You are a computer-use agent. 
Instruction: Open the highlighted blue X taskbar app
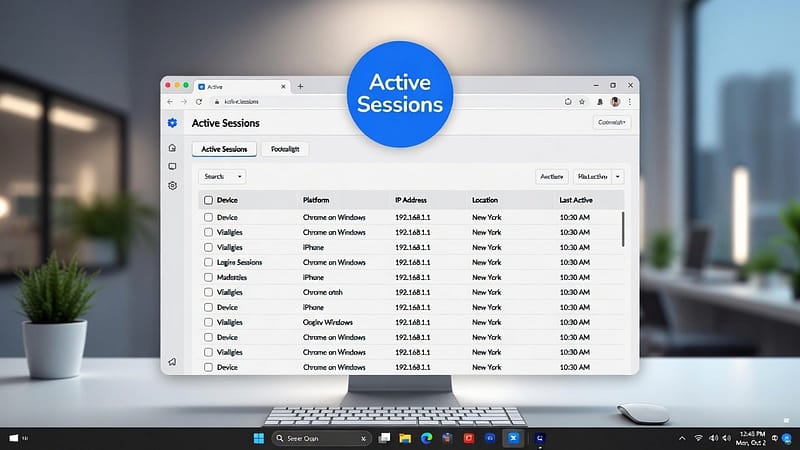[513, 438]
